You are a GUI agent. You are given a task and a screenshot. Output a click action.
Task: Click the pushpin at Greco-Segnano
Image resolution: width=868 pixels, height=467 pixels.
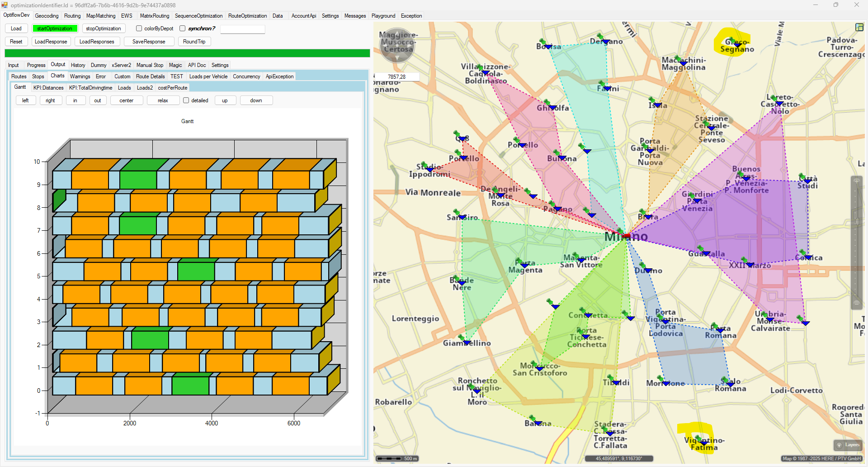[733, 41]
